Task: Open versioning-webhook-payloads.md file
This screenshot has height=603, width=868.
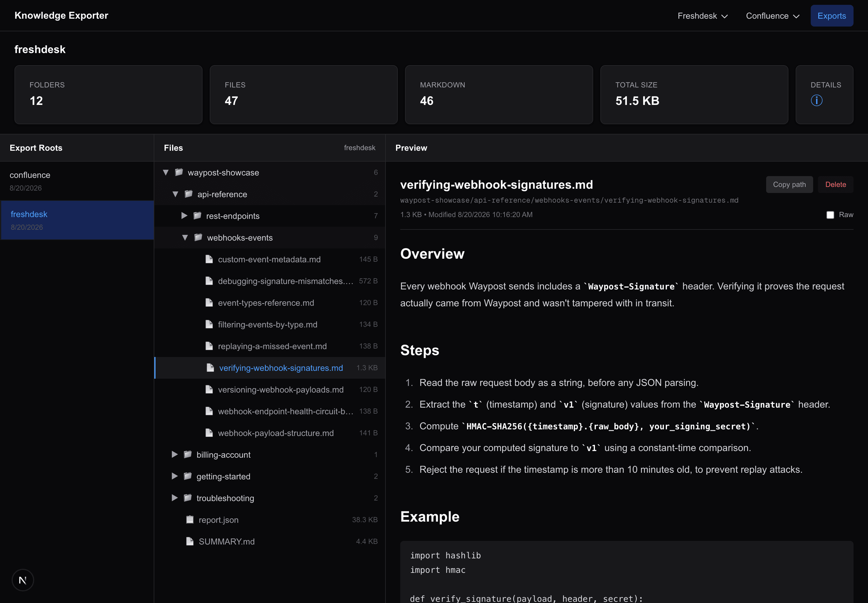Action: [269, 390]
